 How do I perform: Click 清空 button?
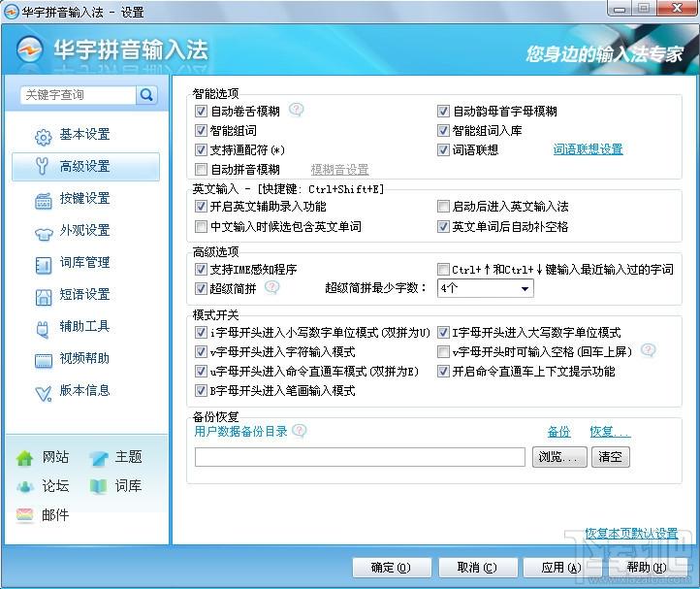(610, 457)
